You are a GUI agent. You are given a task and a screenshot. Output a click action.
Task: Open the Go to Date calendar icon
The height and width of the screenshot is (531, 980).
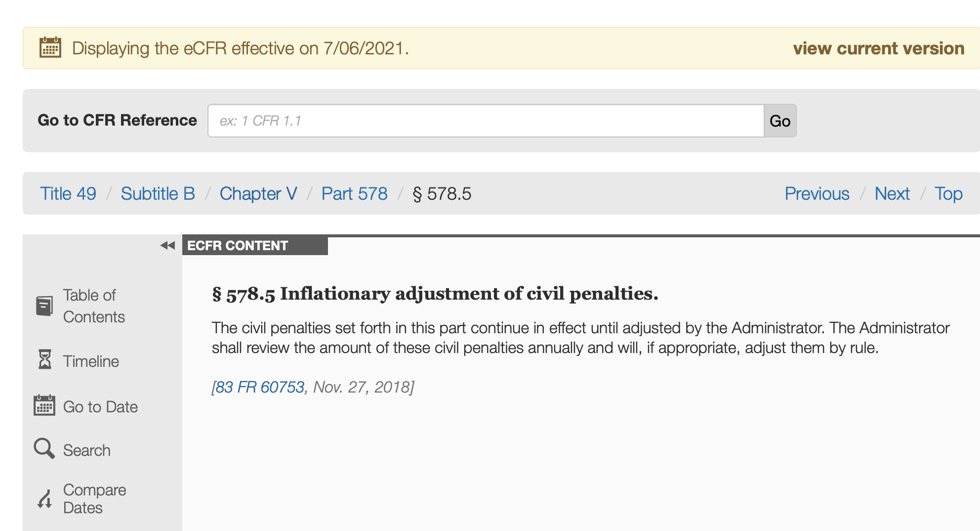tap(45, 406)
